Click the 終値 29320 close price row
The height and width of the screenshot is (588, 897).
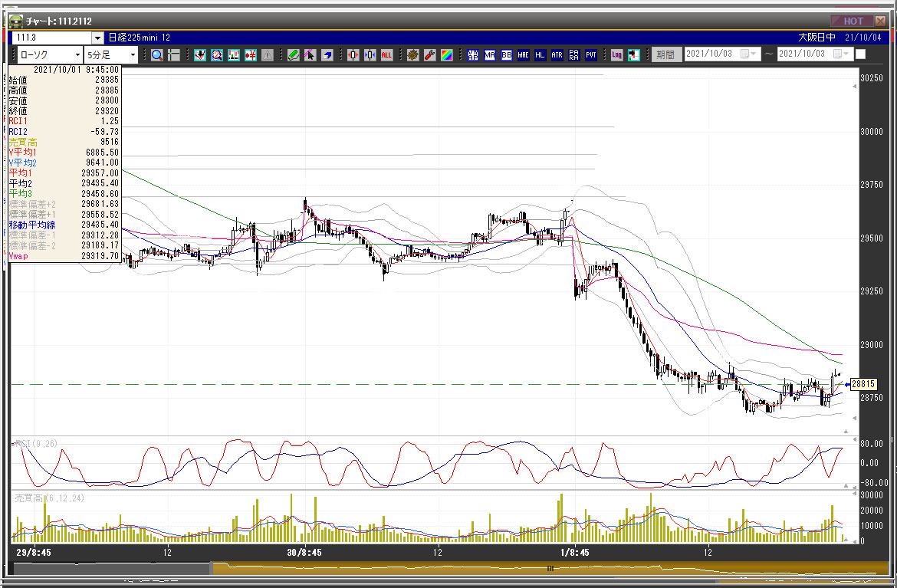point(64,111)
